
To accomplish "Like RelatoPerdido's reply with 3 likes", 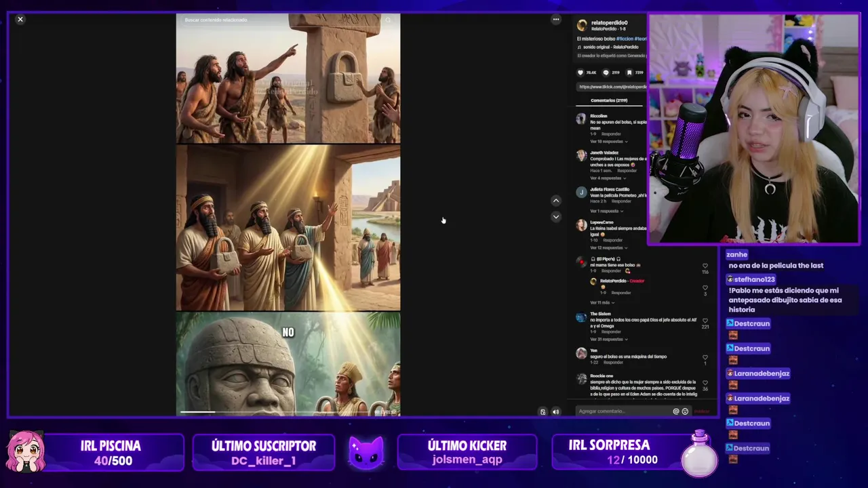I will coord(705,287).
